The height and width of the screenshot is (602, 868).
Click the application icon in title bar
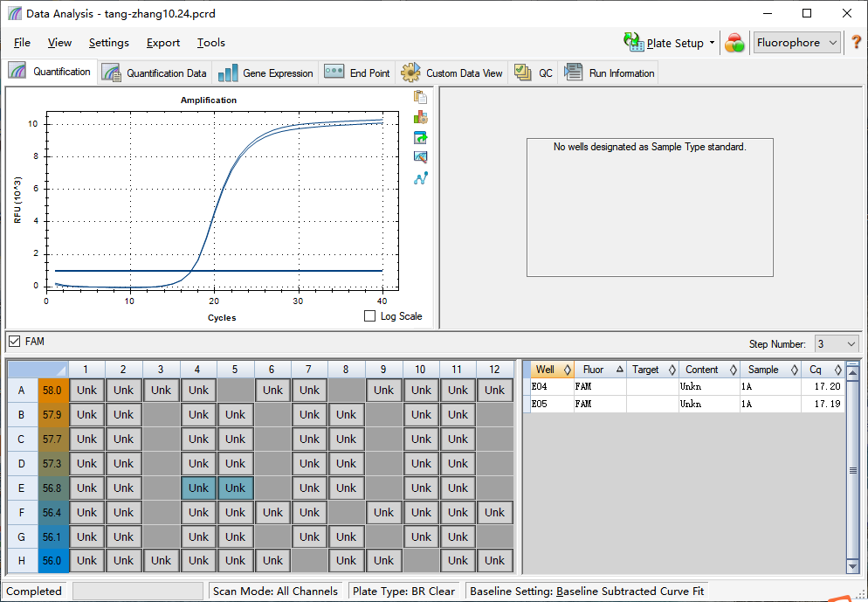[x=15, y=13]
